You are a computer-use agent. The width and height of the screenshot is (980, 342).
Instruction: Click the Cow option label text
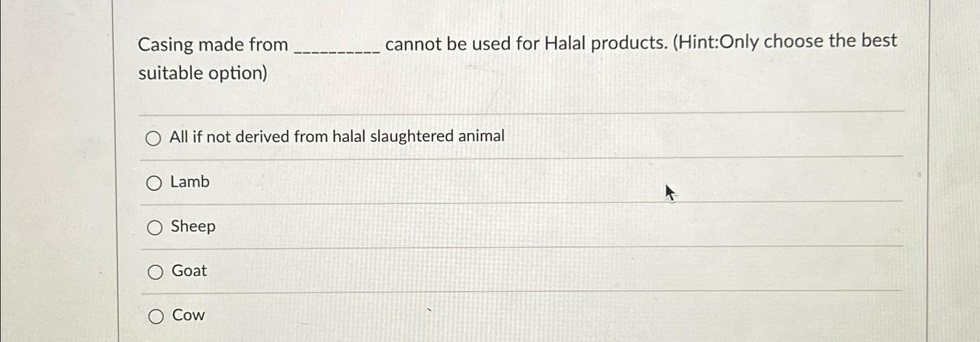pos(187,315)
